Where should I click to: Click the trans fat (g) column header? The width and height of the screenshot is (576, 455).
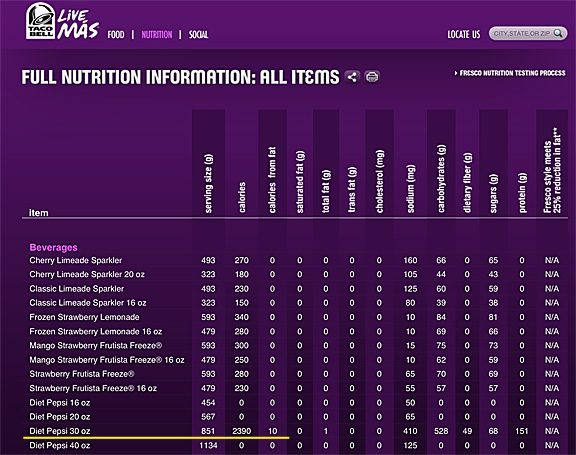click(352, 189)
